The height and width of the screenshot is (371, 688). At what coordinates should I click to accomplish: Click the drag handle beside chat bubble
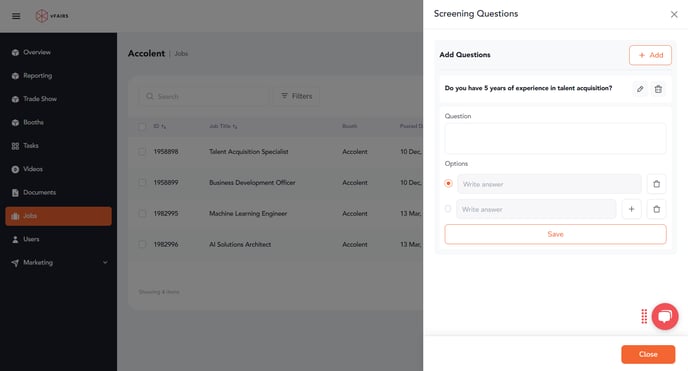(x=644, y=316)
